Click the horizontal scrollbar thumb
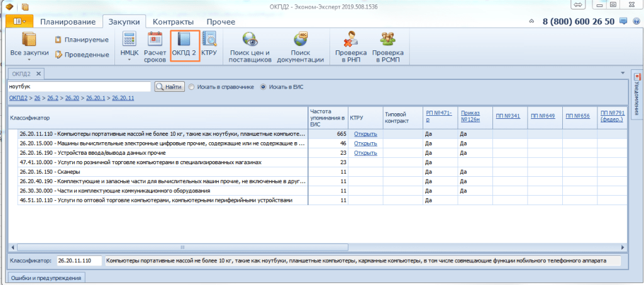The width and height of the screenshot is (644, 285). (x=183, y=248)
